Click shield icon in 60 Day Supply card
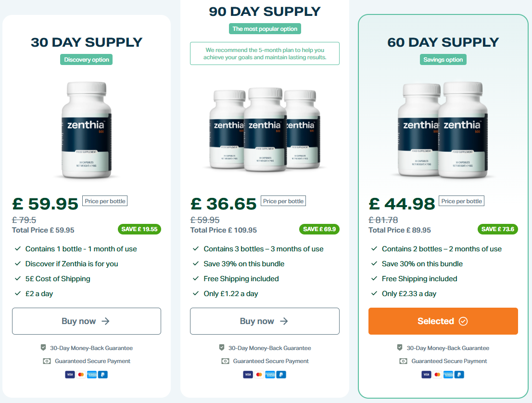The height and width of the screenshot is (403, 532). 400,348
